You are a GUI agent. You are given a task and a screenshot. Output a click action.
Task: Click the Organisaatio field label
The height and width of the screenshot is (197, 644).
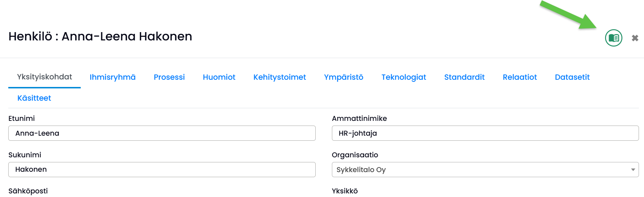coord(355,155)
